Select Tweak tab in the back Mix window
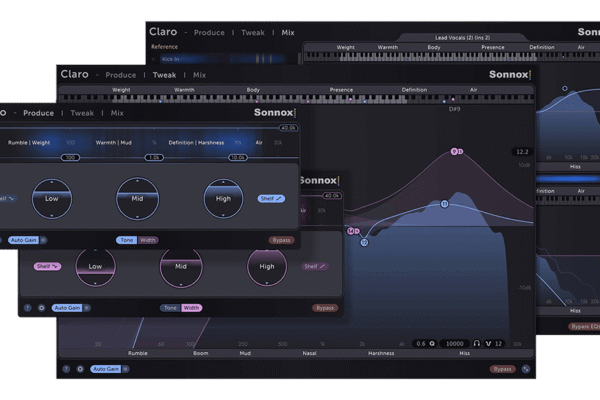This screenshot has height=400, width=600. [x=253, y=33]
